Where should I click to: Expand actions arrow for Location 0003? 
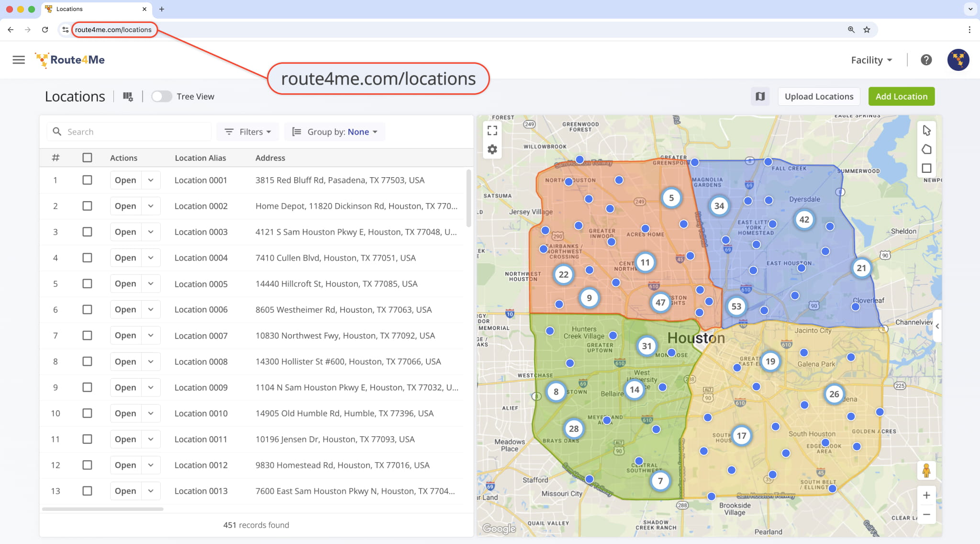pyautogui.click(x=151, y=232)
